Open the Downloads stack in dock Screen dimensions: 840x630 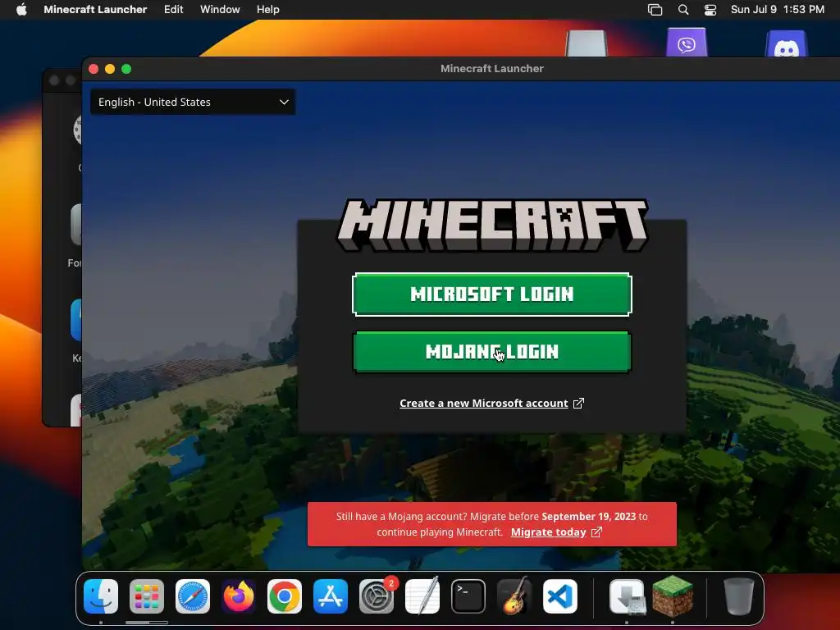point(627,596)
